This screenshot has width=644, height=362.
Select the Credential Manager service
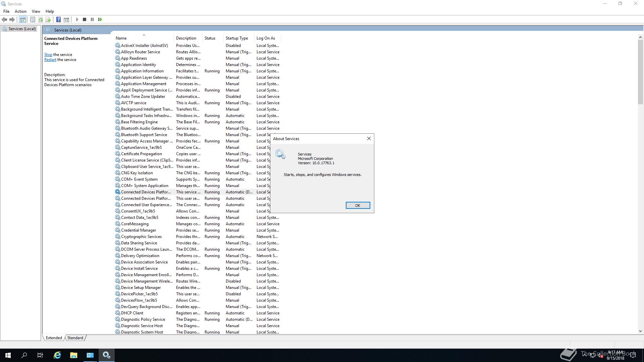pos(198,230)
